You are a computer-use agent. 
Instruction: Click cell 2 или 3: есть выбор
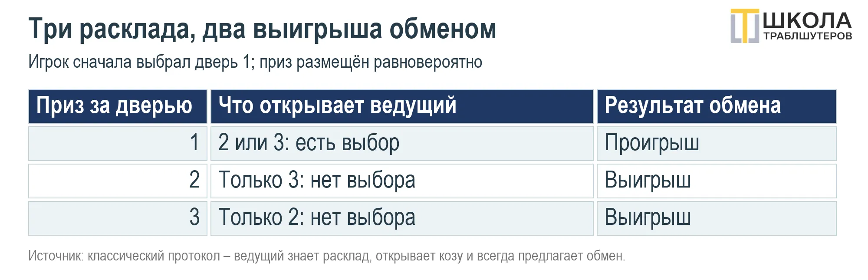click(x=402, y=144)
